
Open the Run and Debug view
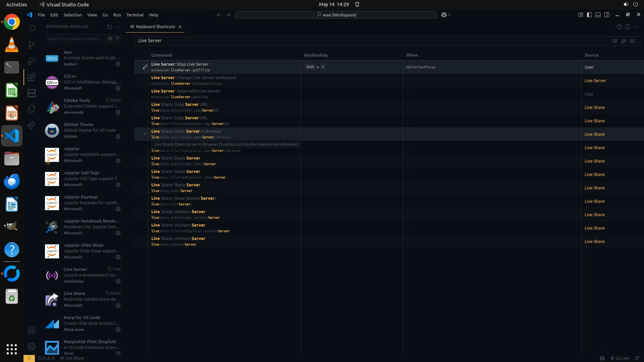pyautogui.click(x=32, y=61)
